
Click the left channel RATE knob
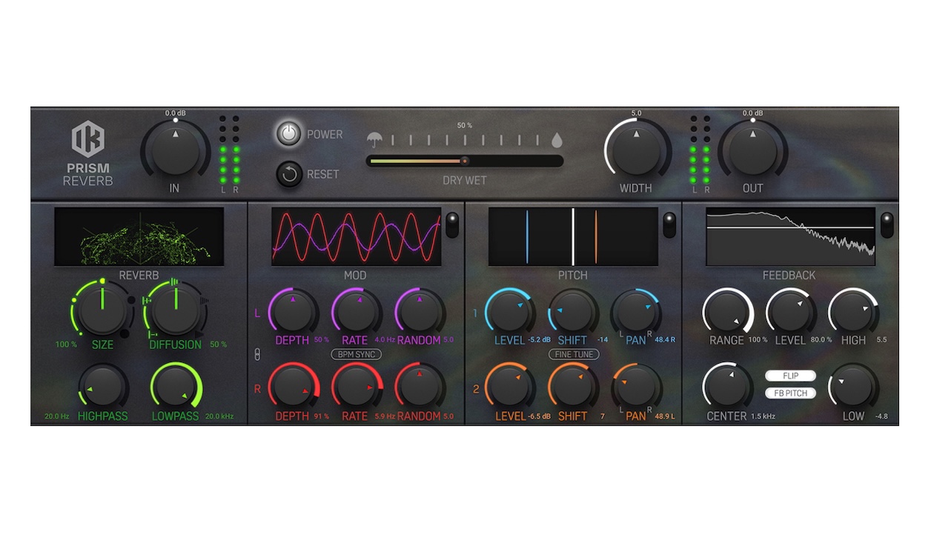point(356,312)
